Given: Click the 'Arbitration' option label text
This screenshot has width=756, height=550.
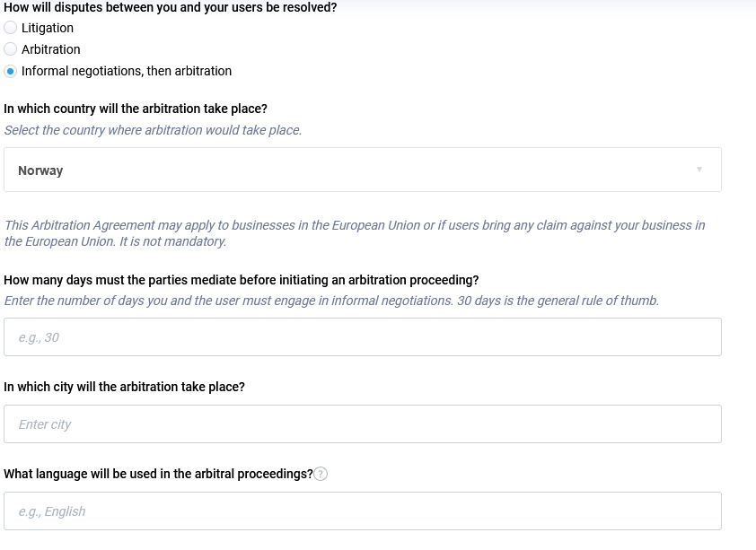Looking at the screenshot, I should coord(51,49).
